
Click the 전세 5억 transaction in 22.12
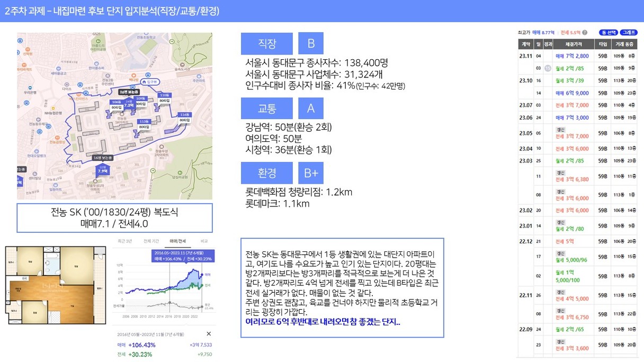click(x=564, y=241)
